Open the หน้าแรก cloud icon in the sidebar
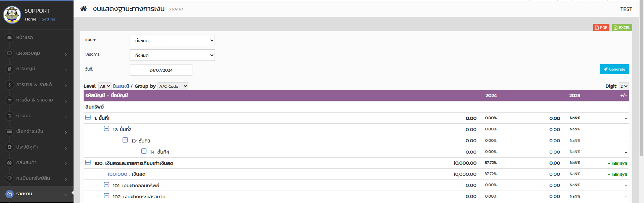Viewport: 644px width, 203px height. click(x=9, y=38)
